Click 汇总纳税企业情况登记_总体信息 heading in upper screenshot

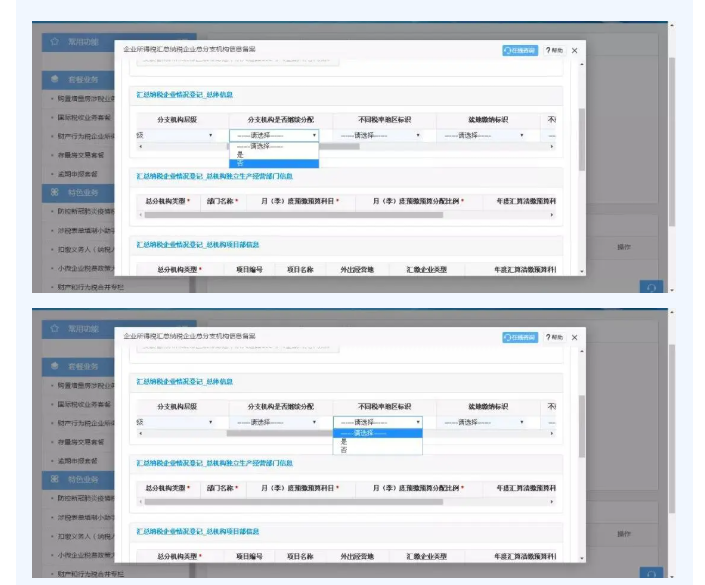point(184,94)
